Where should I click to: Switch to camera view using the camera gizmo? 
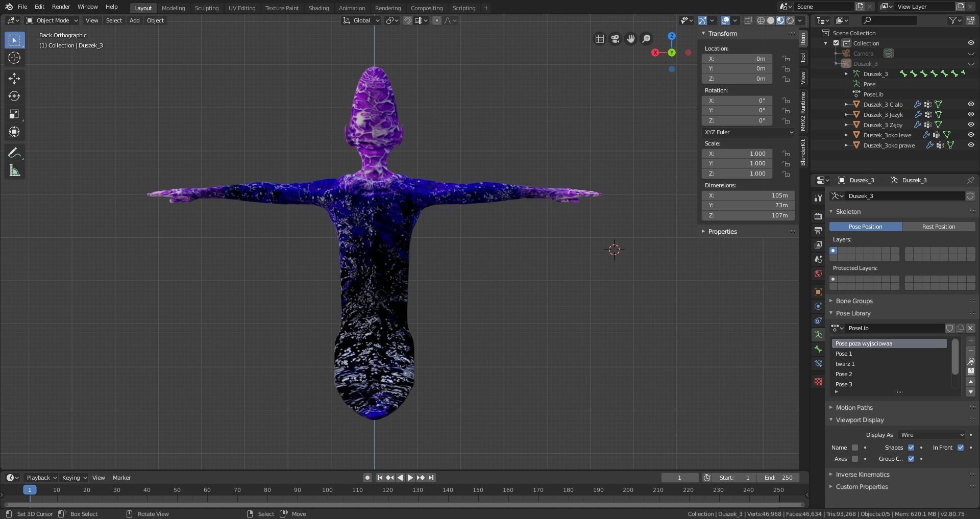[615, 39]
